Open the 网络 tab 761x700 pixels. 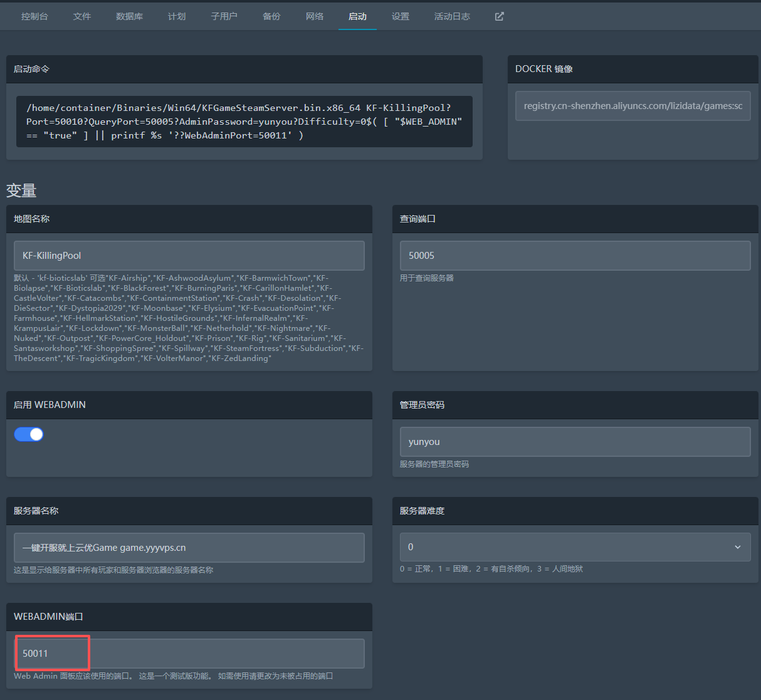click(x=315, y=16)
